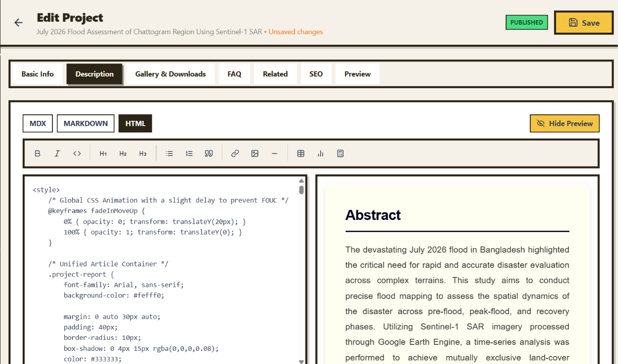This screenshot has width=618, height=364.
Task: Insert a horizontal rule divider
Action: point(274,154)
